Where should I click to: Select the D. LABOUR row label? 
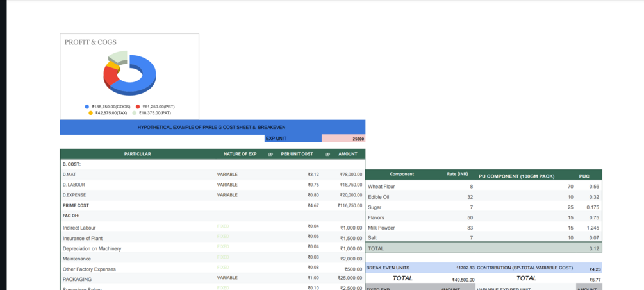(74, 185)
